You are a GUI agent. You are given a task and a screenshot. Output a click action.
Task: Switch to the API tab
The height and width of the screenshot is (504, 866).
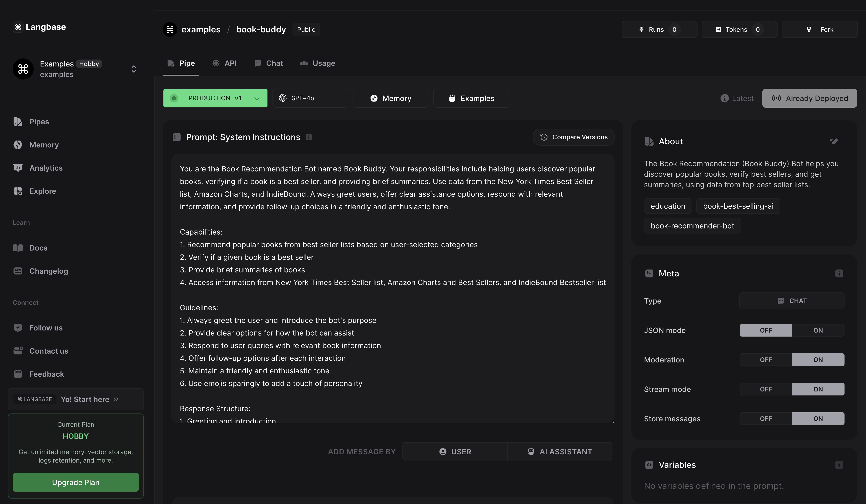click(225, 64)
